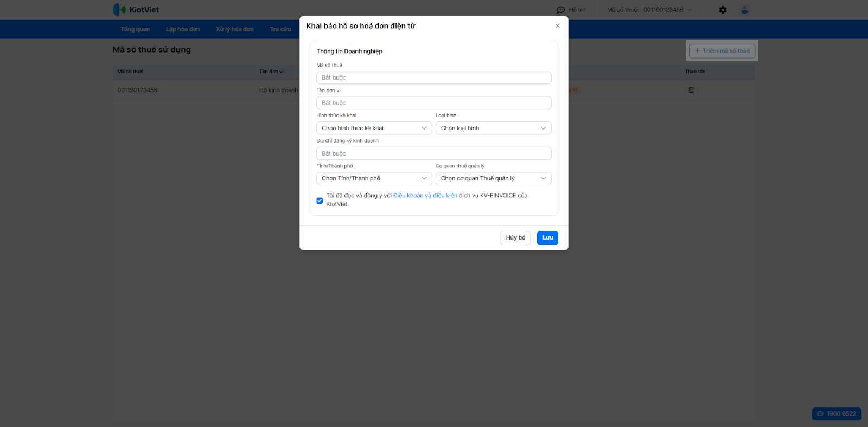Open Chọn cơ quan Thuế quản lý dropdown

(x=493, y=179)
